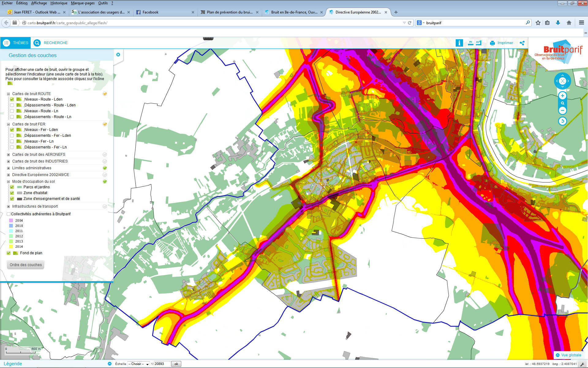Expand the Cartes de bruit des AERONEFS group
Screen dimensions: 588x368
click(x=8, y=154)
